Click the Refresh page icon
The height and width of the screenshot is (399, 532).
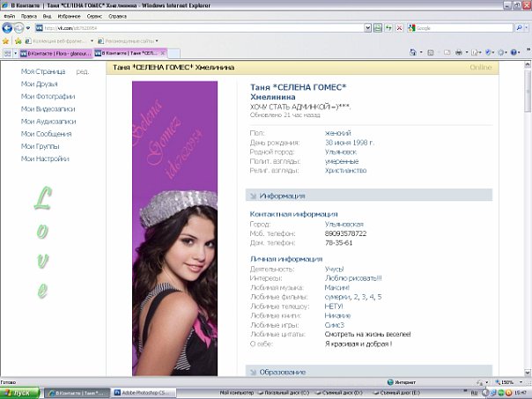coord(388,28)
